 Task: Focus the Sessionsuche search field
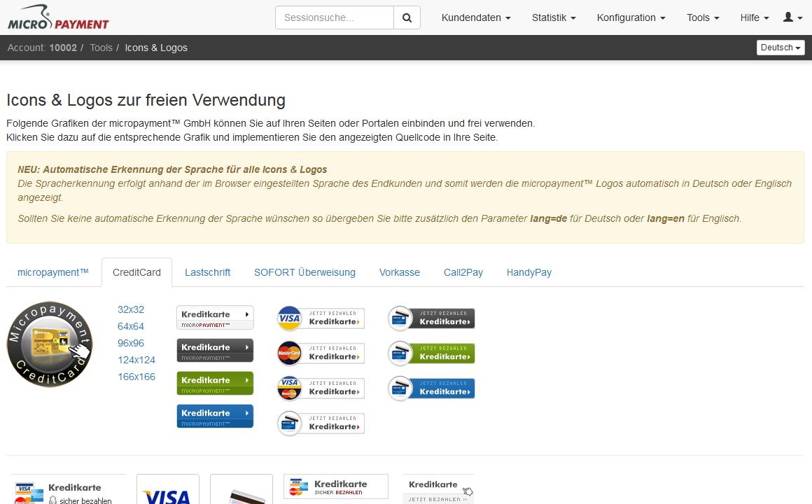[335, 17]
